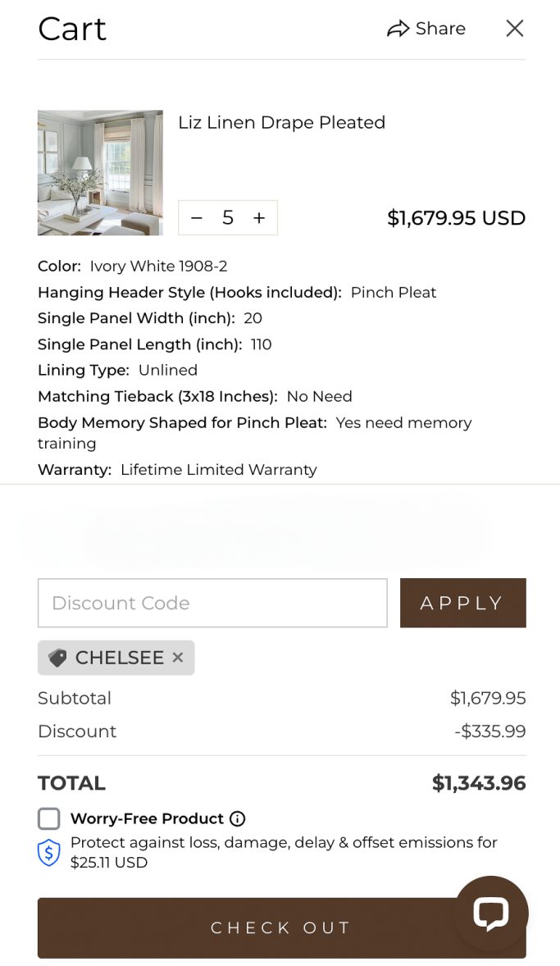Screen dimensions: 560x966
Task: Open the live chat bubble widget
Action: [x=490, y=912]
